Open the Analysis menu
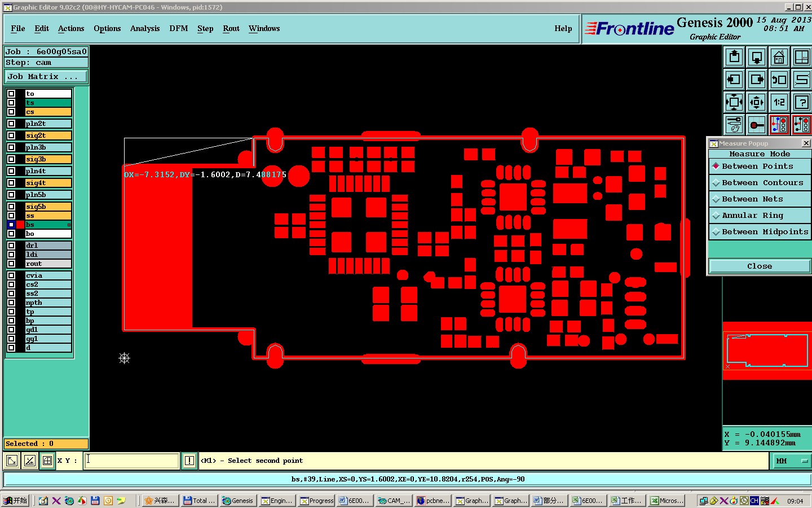 pyautogui.click(x=145, y=28)
